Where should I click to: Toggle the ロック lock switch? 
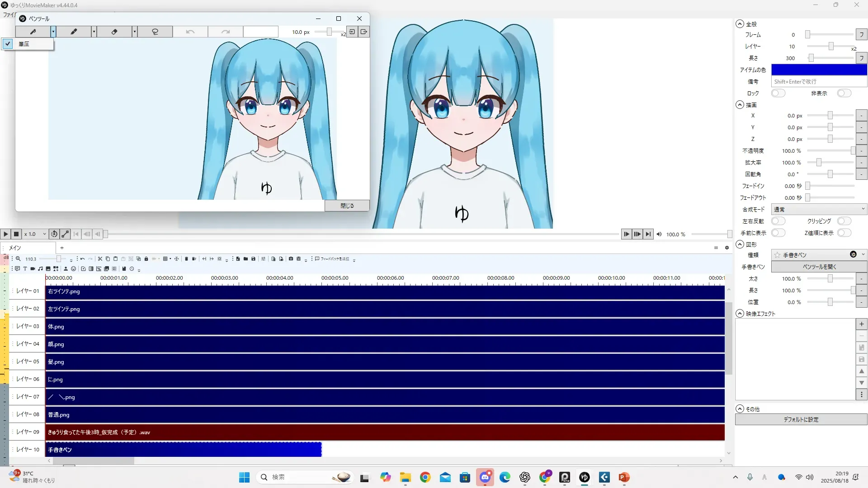pyautogui.click(x=778, y=93)
